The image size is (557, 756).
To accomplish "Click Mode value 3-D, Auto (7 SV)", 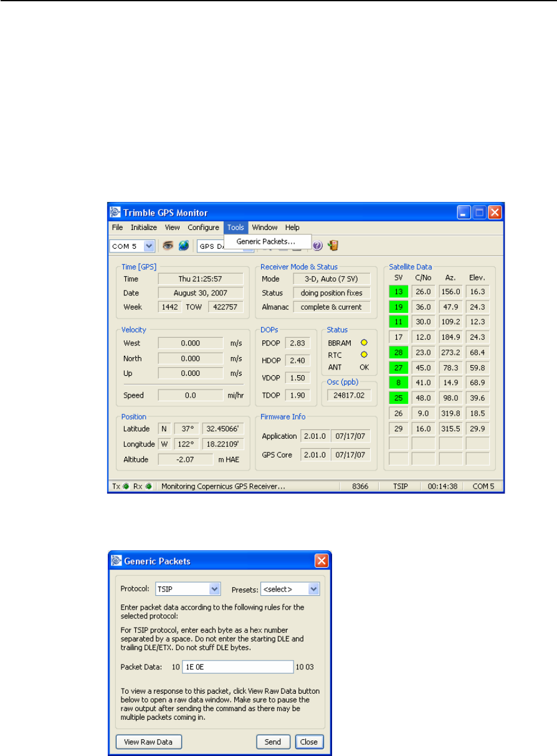I will [331, 279].
